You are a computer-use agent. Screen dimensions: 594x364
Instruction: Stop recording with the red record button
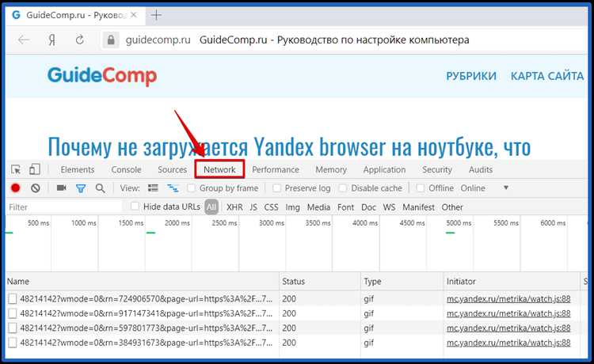click(16, 188)
